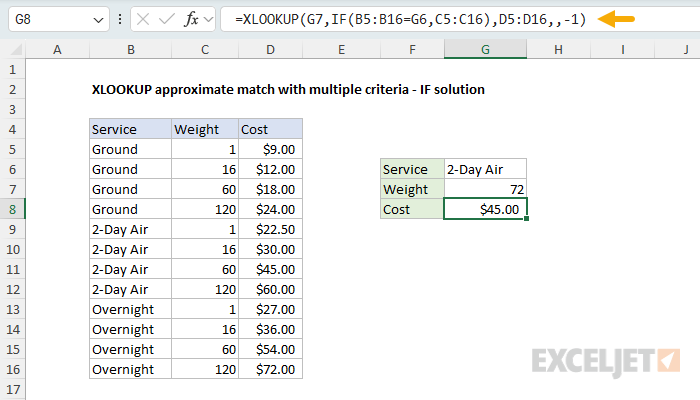Click the Select All corner triangle
This screenshot has height=400, width=700.
[x=16, y=49]
